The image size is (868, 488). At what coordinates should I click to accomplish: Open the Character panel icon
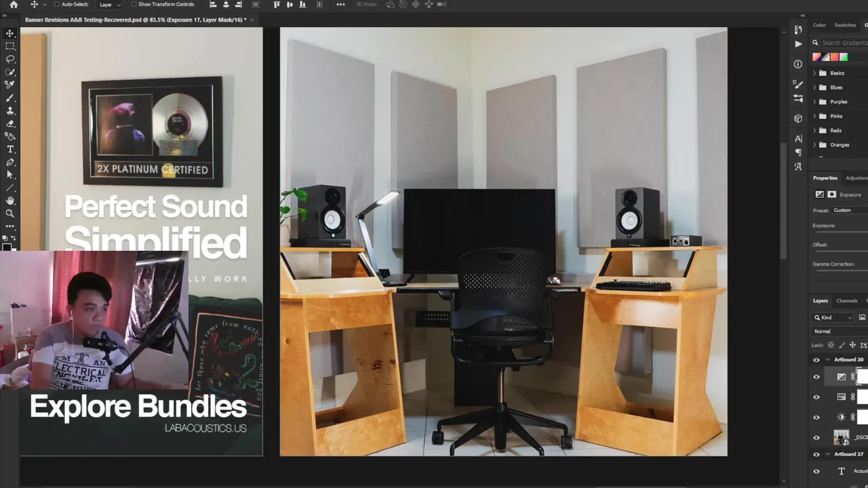[x=798, y=139]
